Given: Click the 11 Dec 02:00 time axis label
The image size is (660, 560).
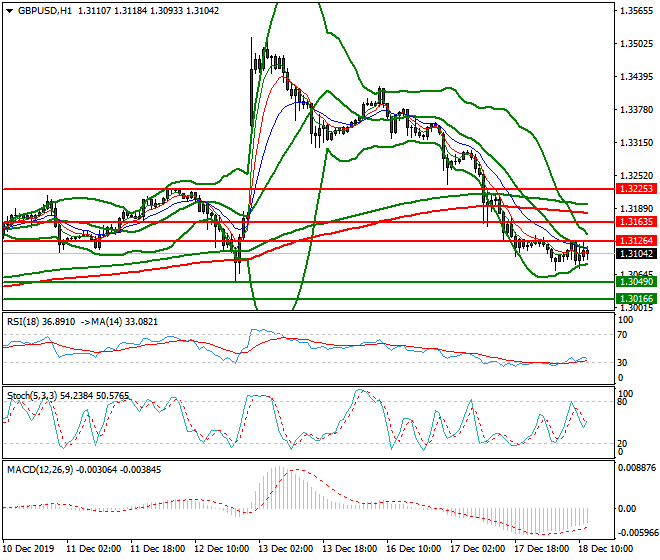Looking at the screenshot, I should (x=94, y=549).
